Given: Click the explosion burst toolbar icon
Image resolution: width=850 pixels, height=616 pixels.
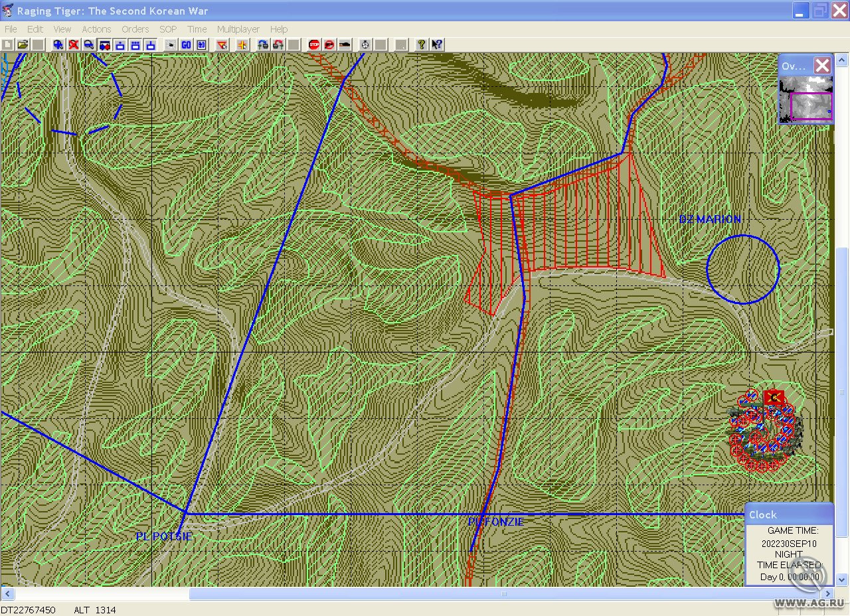Looking at the screenshot, I should [171, 44].
